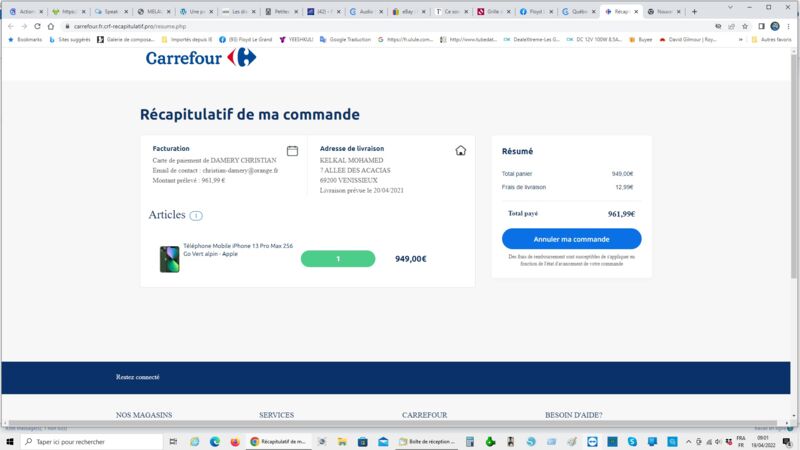Switch to the Speak tab

pyautogui.click(x=111, y=11)
